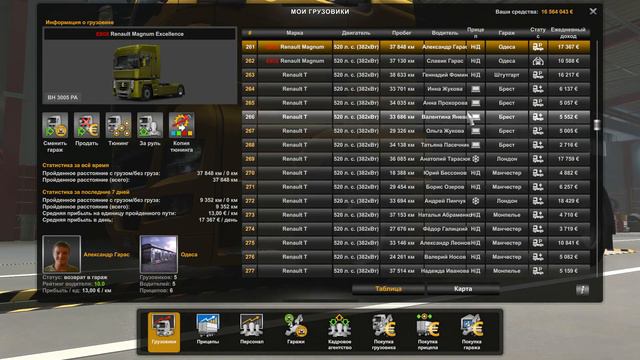Click Лондон garage in row 269
Screen dimensions: 640x360
pyautogui.click(x=507, y=159)
